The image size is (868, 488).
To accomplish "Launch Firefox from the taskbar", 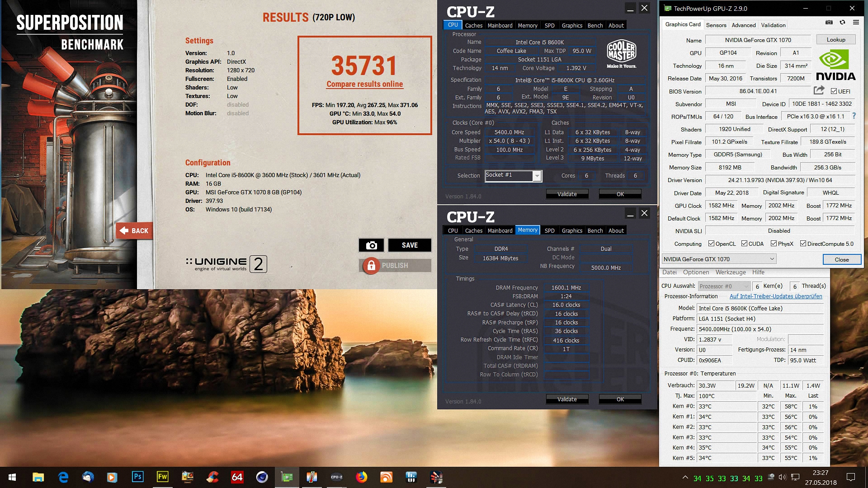I will (362, 477).
